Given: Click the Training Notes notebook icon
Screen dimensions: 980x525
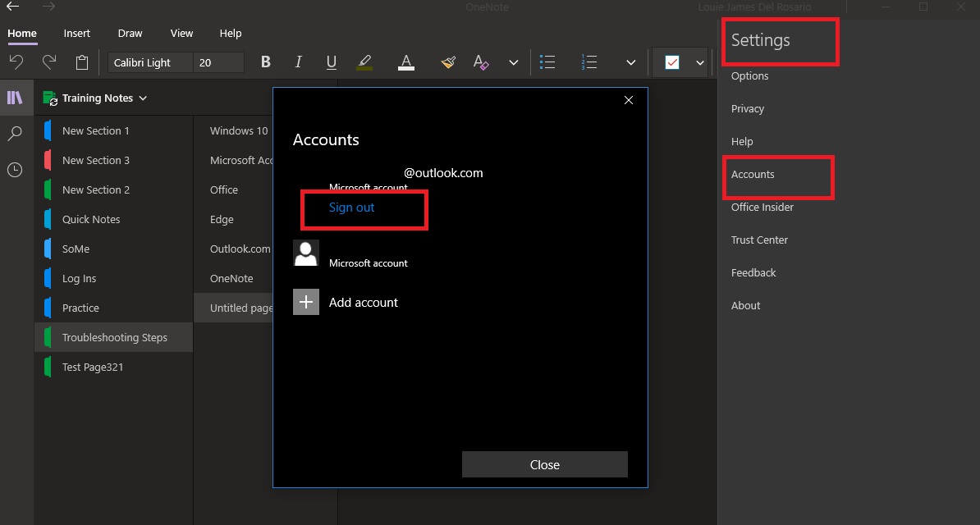Looking at the screenshot, I should click(50, 98).
